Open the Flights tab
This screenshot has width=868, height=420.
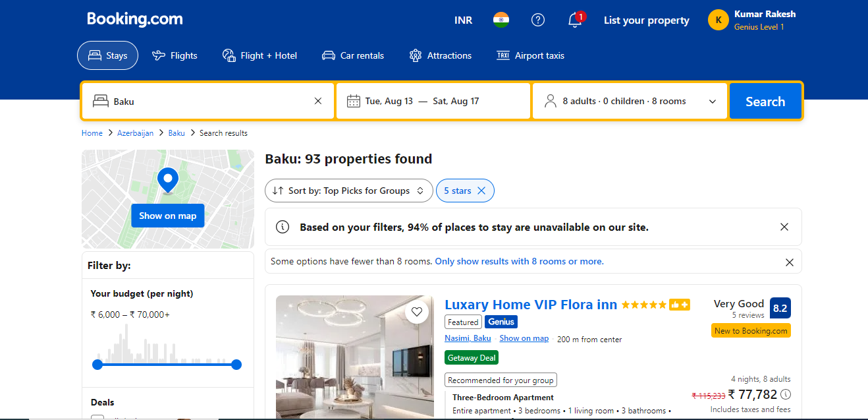tap(175, 55)
